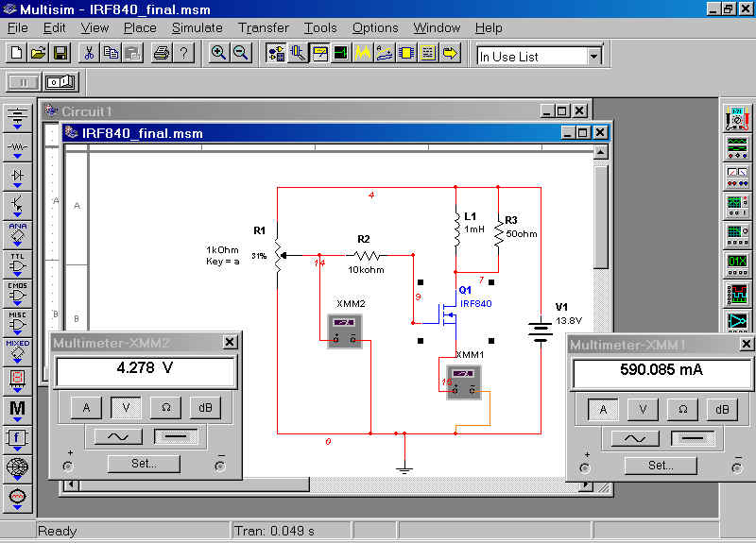Screen dimensions: 756x543
Task: Open the MIXED component bin
Action: pos(18,352)
